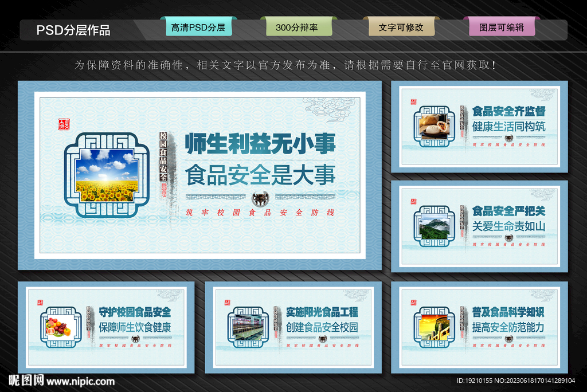Screen dimensions: 587x392
Task: Click the steamed bun photo in 食品安全齐监督 poster
Action: point(435,127)
